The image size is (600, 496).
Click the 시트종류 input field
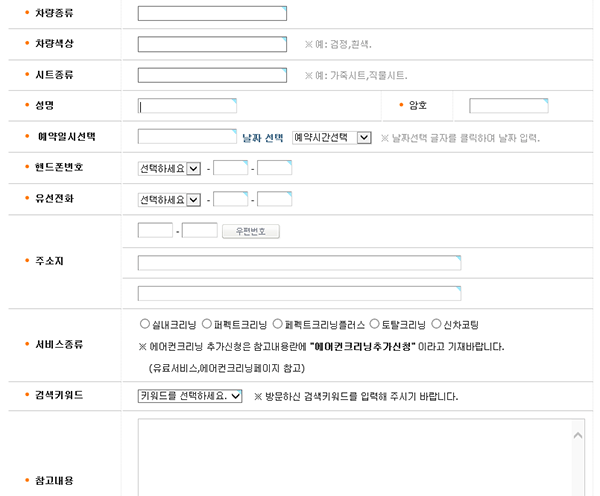click(x=212, y=75)
